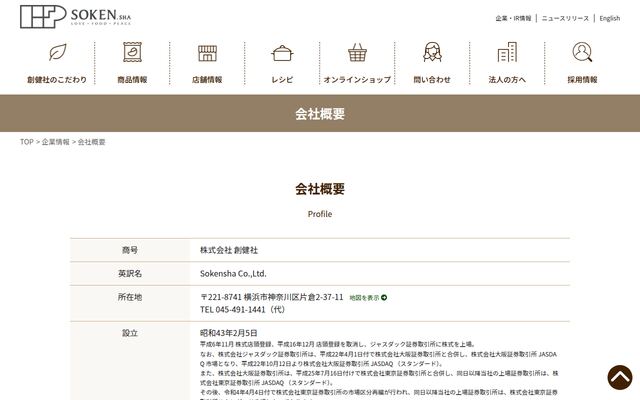Select the レシピ menu label

point(282,80)
